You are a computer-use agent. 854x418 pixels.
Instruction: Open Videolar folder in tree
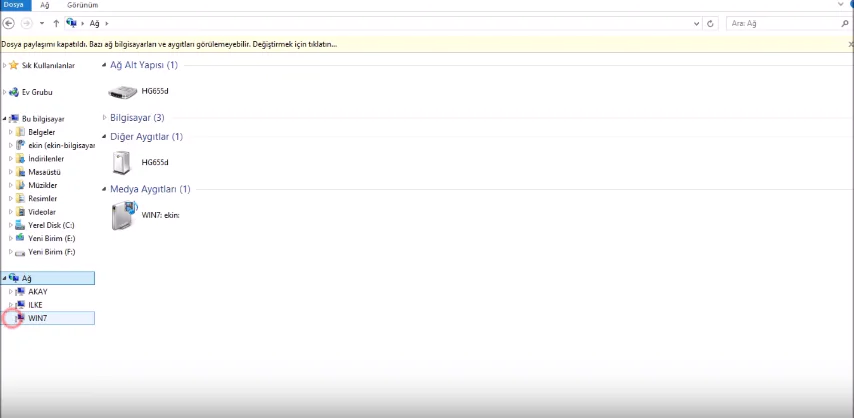(x=42, y=212)
